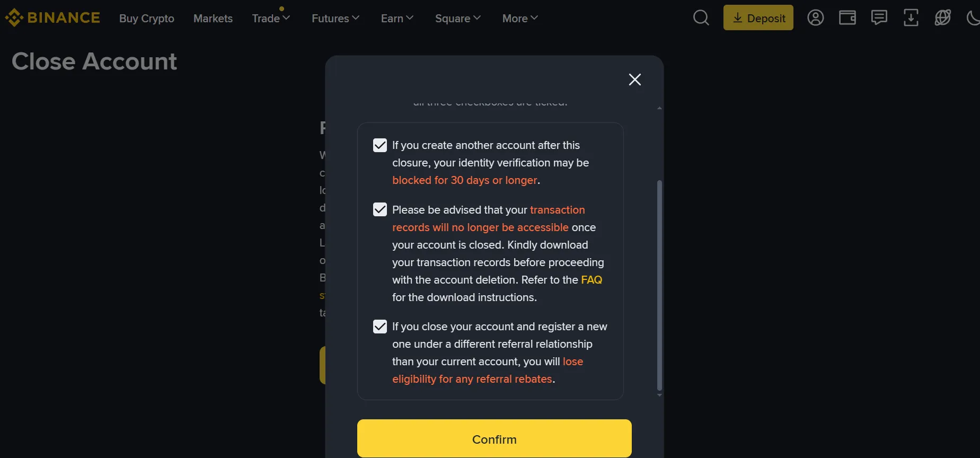The image size is (980, 458).
Task: Open the FAQ link for download instructions
Action: point(591,279)
